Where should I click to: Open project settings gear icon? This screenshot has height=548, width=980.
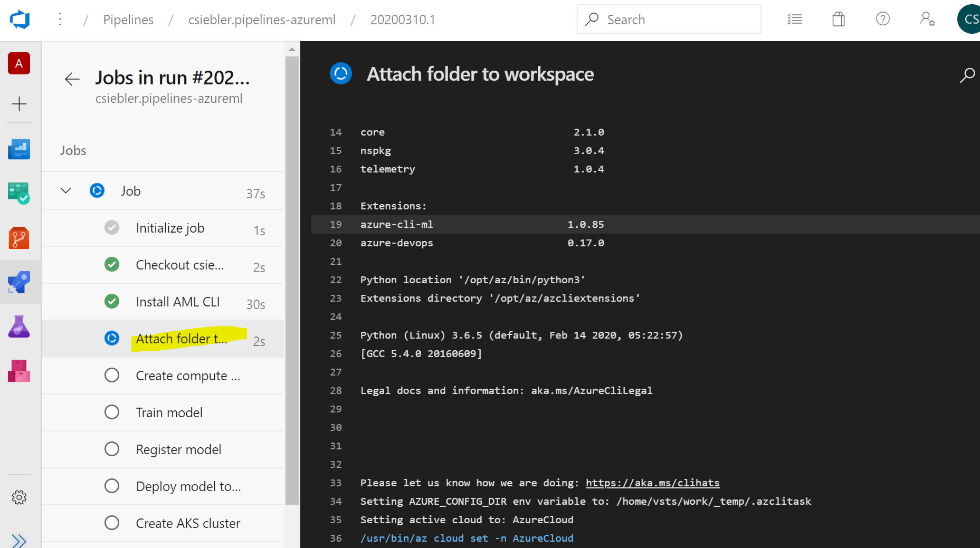pyautogui.click(x=19, y=497)
